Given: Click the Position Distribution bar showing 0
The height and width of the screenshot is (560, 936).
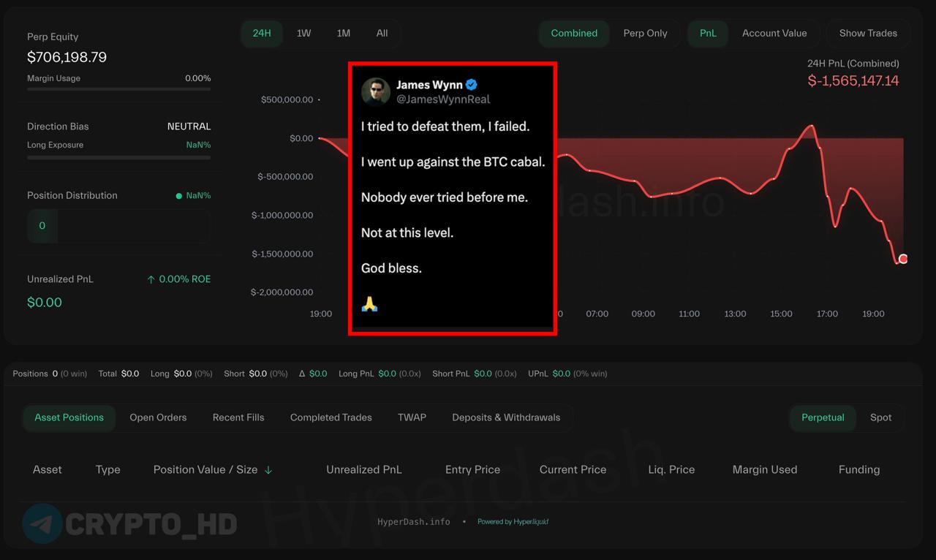Looking at the screenshot, I should (x=118, y=226).
